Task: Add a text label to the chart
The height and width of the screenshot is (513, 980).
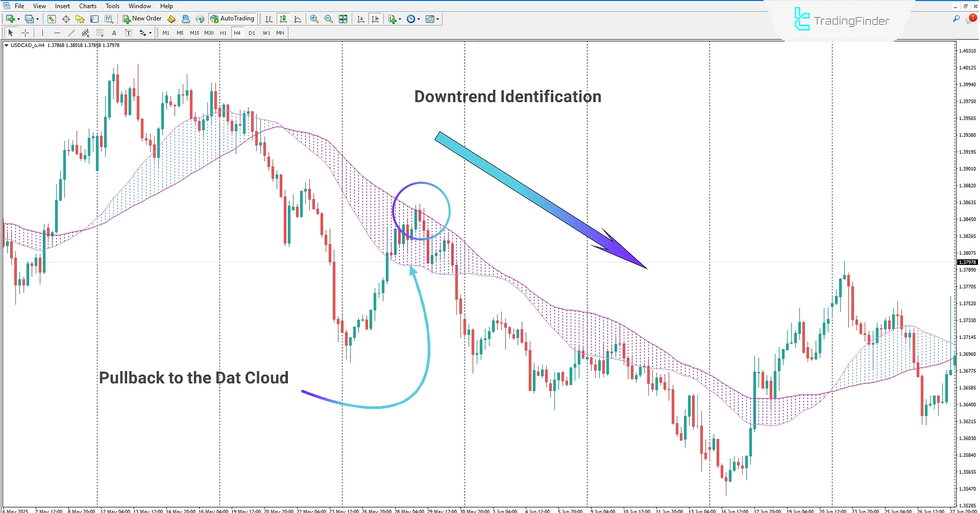Action: 128,33
